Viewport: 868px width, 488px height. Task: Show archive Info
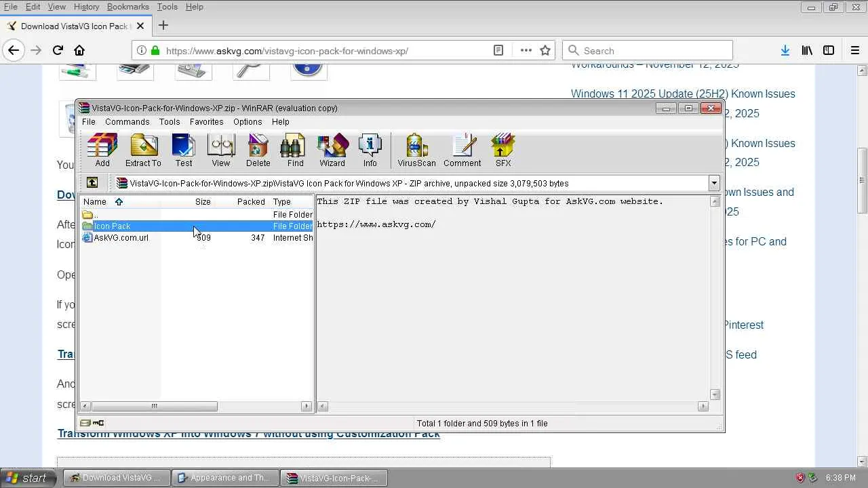(370, 150)
